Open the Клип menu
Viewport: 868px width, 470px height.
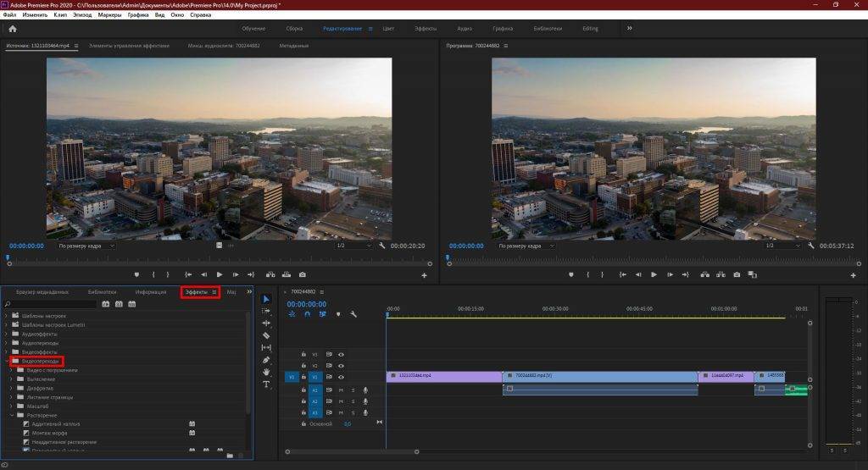pyautogui.click(x=60, y=14)
